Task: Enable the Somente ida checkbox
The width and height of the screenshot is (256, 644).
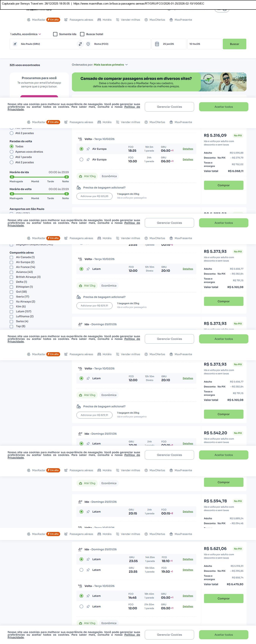Action: tap(55, 34)
